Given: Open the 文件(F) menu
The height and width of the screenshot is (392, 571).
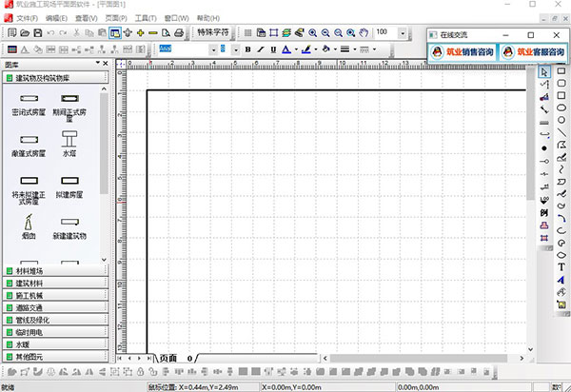Looking at the screenshot, I should pos(27,18).
